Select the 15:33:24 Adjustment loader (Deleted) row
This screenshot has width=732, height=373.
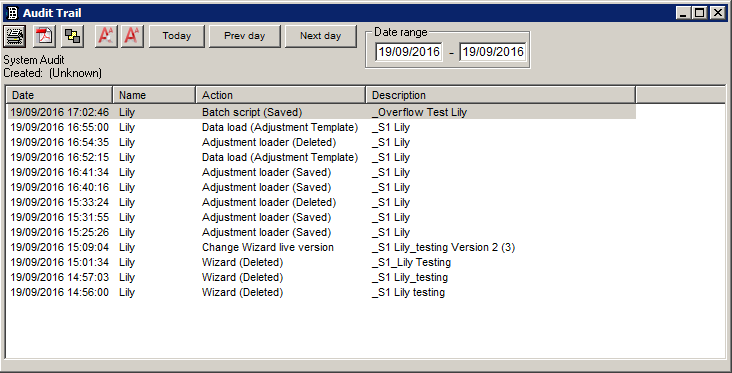(321, 202)
